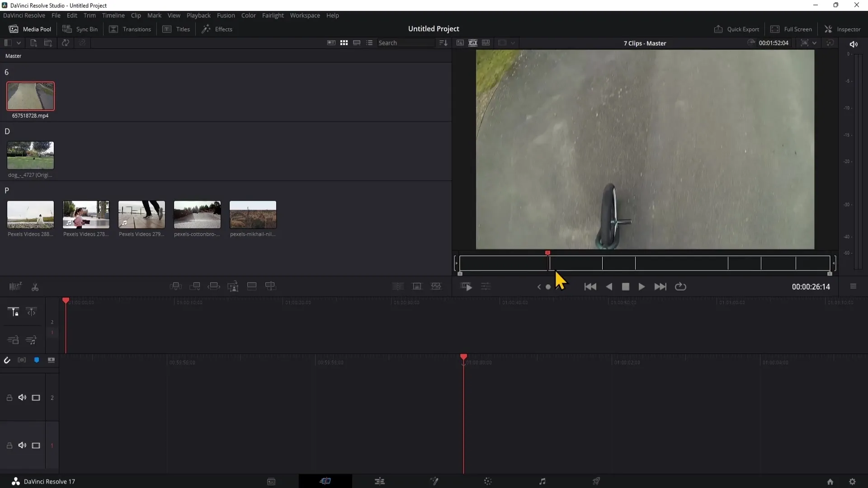Open the bin list dropdown arrow
868x488 pixels.
[19, 43]
